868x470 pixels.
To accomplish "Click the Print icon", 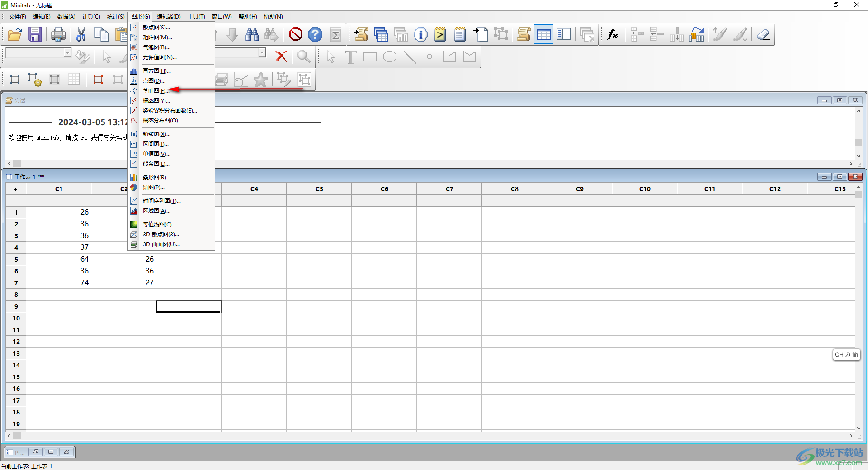I will click(58, 34).
